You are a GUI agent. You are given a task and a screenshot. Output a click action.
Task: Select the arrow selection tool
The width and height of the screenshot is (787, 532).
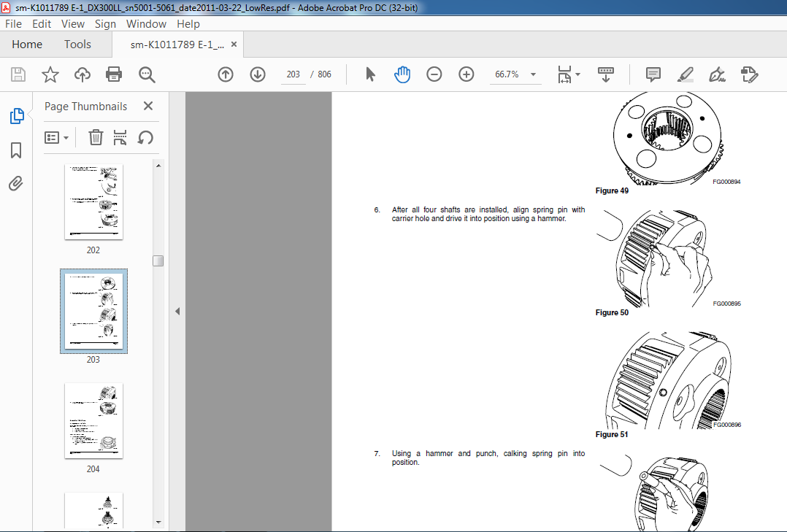(370, 74)
